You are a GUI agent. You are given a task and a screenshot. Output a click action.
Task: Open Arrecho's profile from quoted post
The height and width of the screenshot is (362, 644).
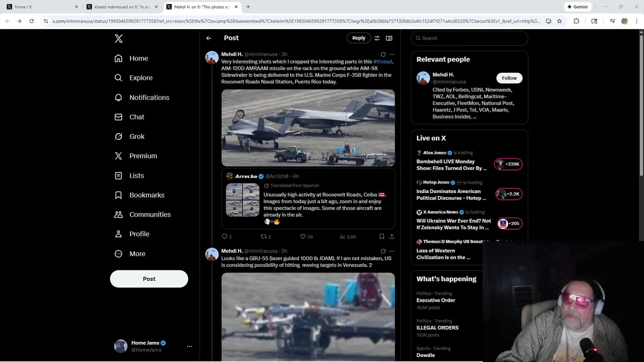[x=246, y=176]
